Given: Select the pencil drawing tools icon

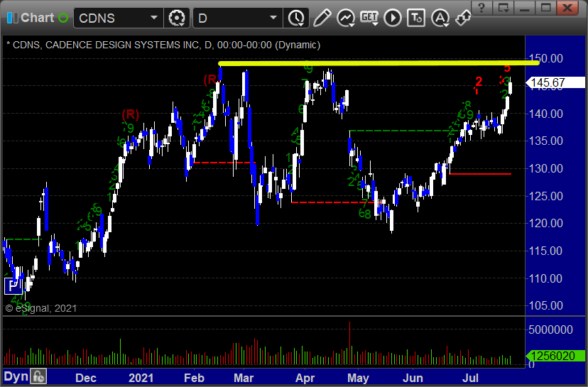Looking at the screenshot, I should click(322, 18).
